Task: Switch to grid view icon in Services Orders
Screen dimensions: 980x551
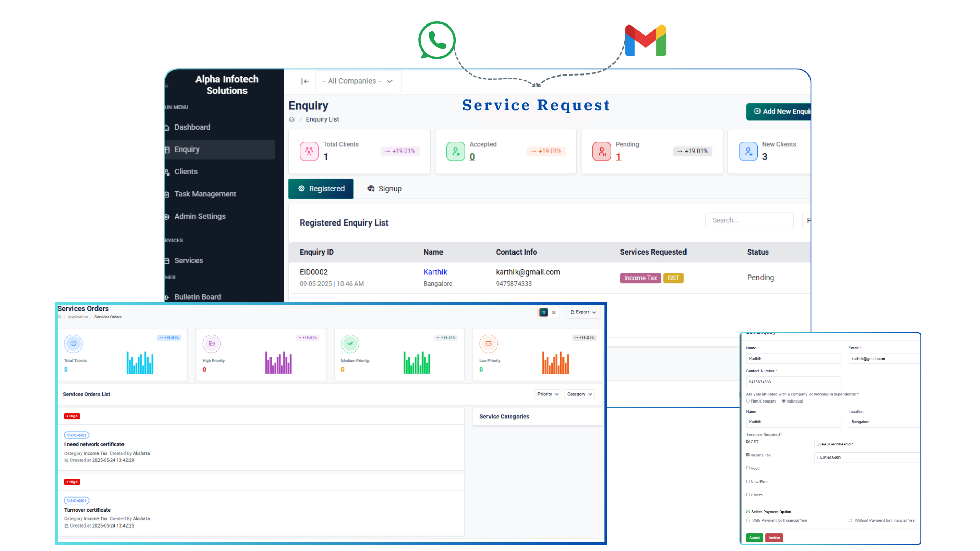Action: pyautogui.click(x=554, y=312)
